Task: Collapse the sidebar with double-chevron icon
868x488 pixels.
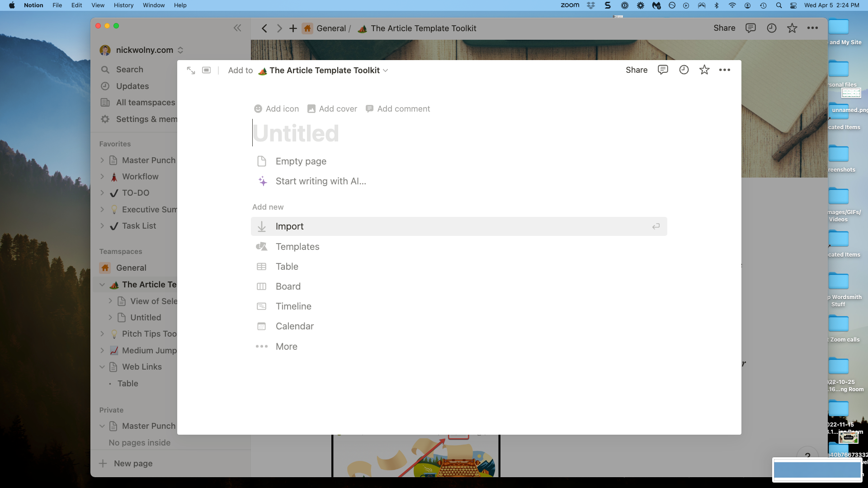Action: click(x=237, y=28)
